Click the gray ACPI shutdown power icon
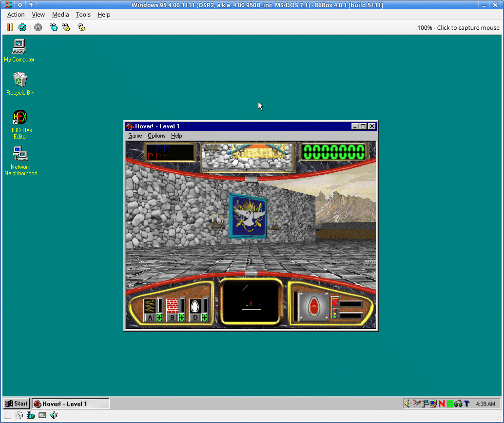 [38, 27]
